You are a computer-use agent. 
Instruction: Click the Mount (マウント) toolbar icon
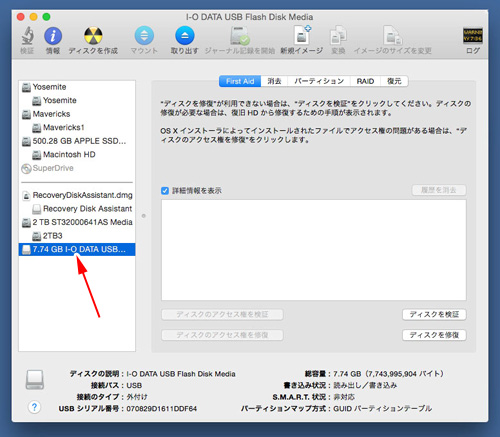click(144, 36)
